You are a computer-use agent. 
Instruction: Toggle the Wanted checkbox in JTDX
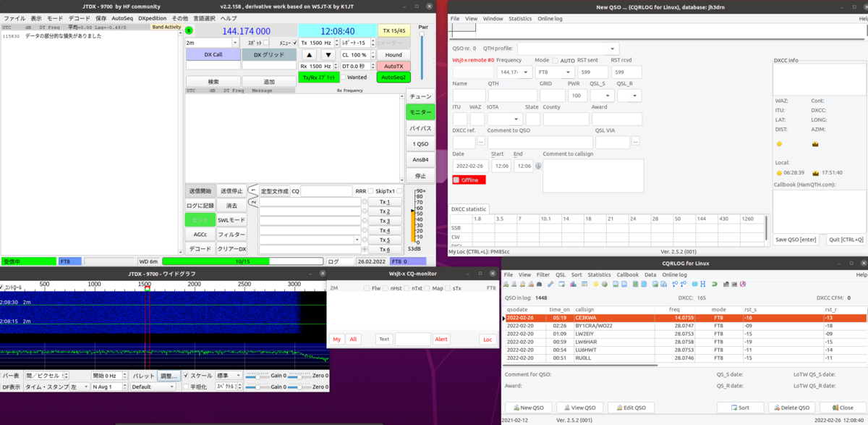click(343, 77)
